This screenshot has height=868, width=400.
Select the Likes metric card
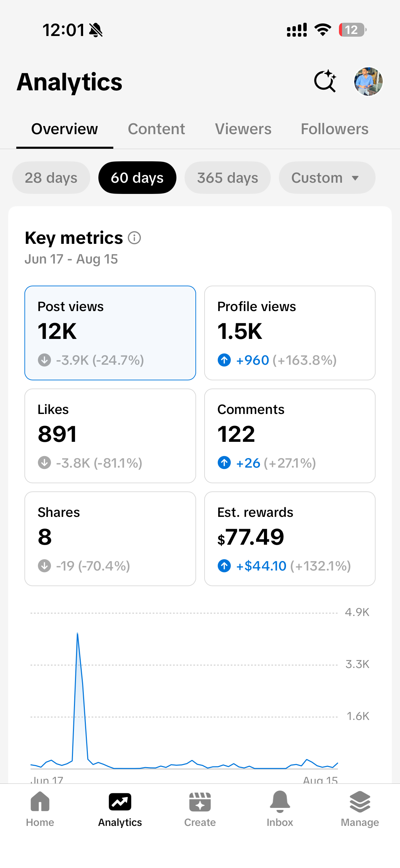(110, 436)
